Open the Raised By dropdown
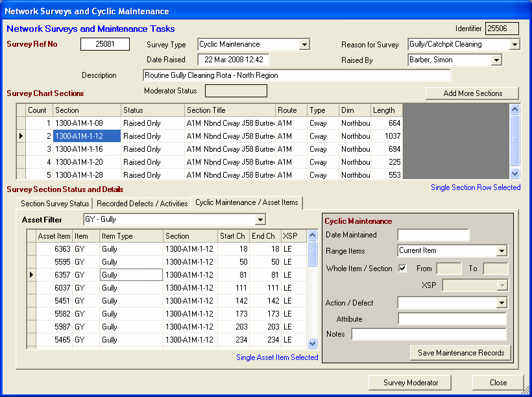 pyautogui.click(x=496, y=60)
